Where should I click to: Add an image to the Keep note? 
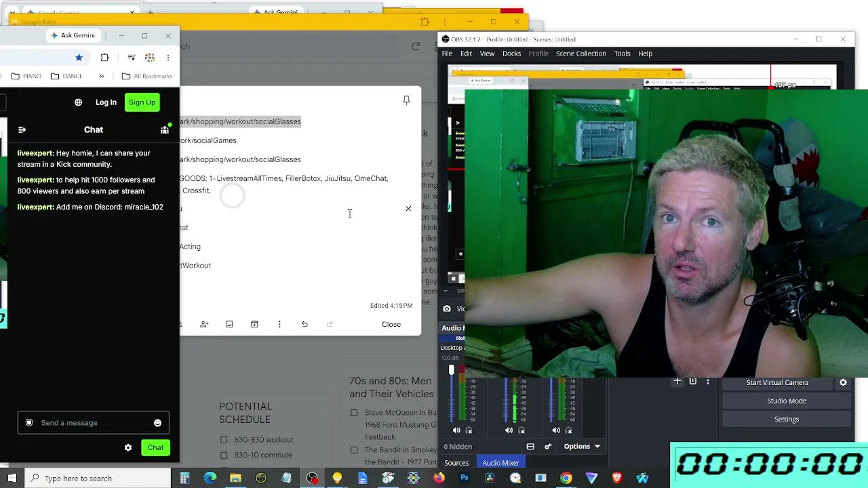coord(229,324)
